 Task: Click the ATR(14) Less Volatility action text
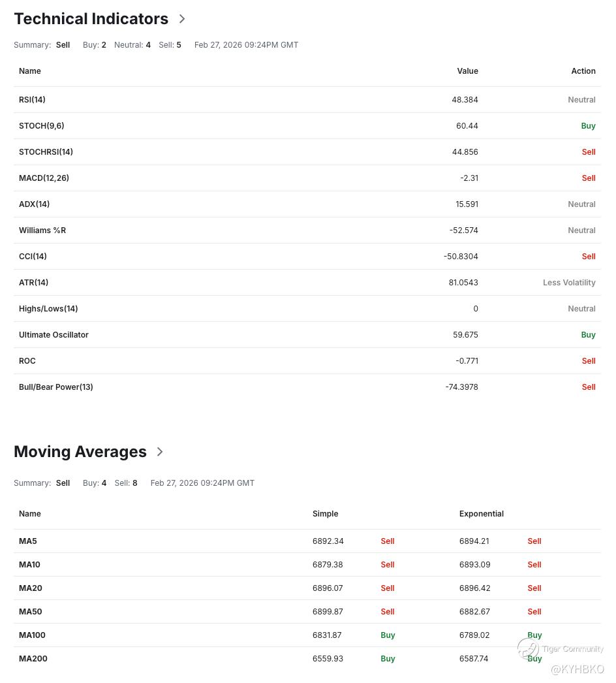pos(569,283)
